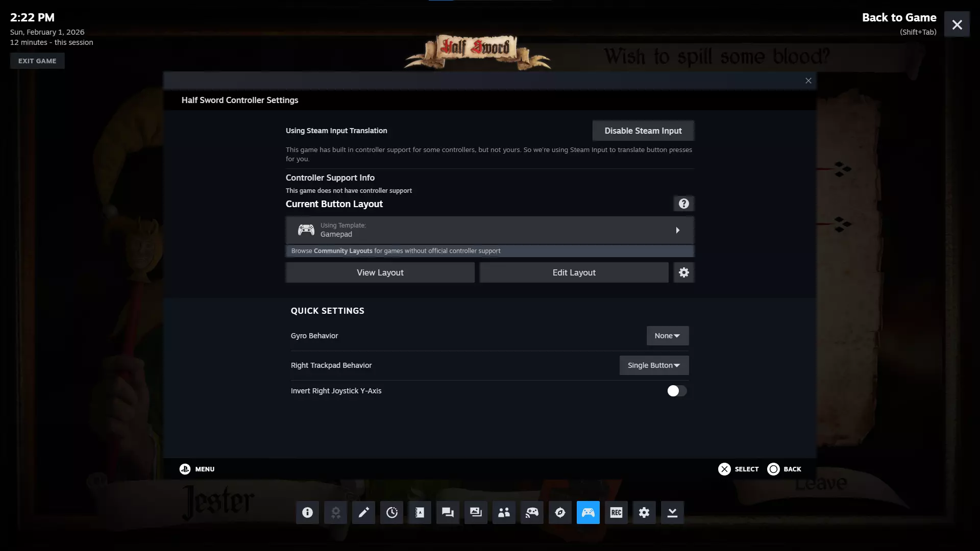
Task: Open Right Trackpad Behavior dropdown
Action: pos(654,365)
